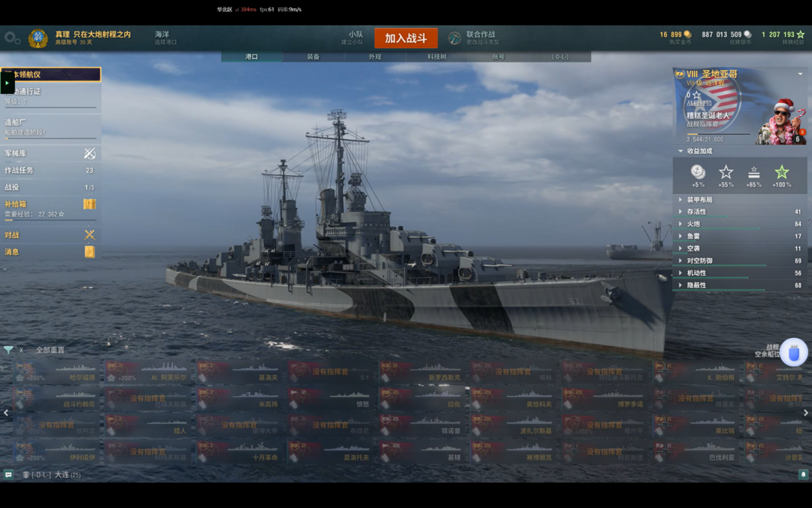The width and height of the screenshot is (812, 508).
Task: Select the AL 阿芙乐尔 ship card
Action: tap(147, 373)
